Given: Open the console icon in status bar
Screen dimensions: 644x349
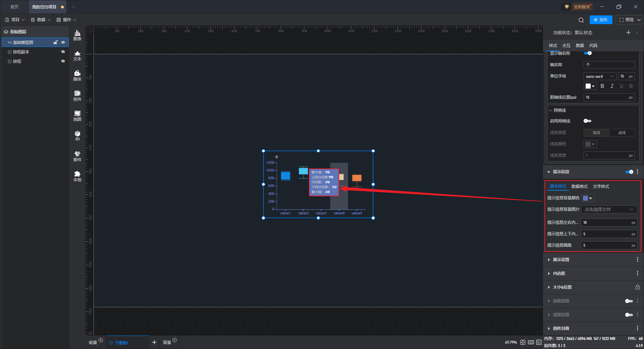Looking at the screenshot, I should pyautogui.click(x=539, y=342).
